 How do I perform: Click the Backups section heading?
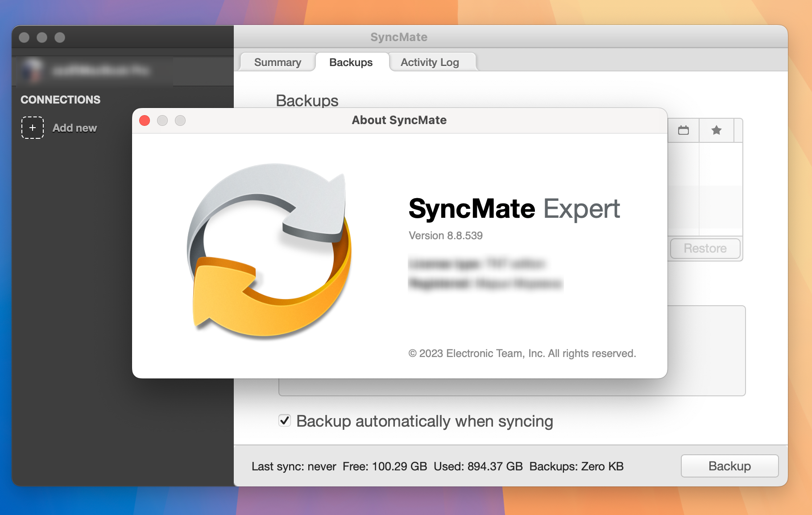tap(307, 100)
